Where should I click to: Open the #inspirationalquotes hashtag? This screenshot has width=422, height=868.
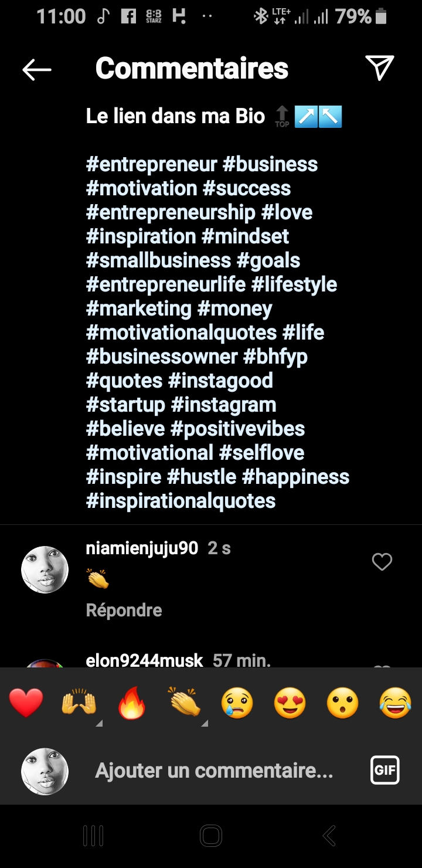pos(181,501)
